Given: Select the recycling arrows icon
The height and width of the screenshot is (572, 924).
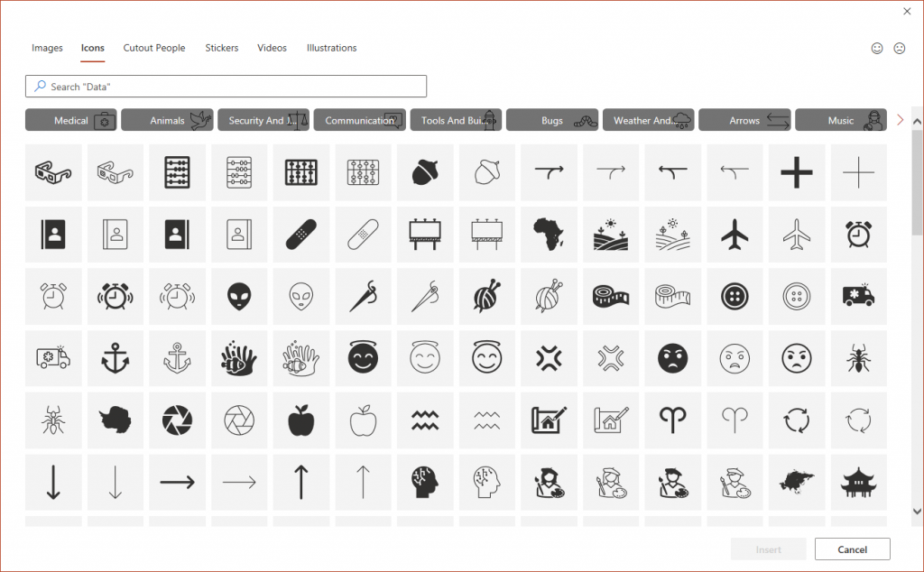Looking at the screenshot, I should coord(797,420).
